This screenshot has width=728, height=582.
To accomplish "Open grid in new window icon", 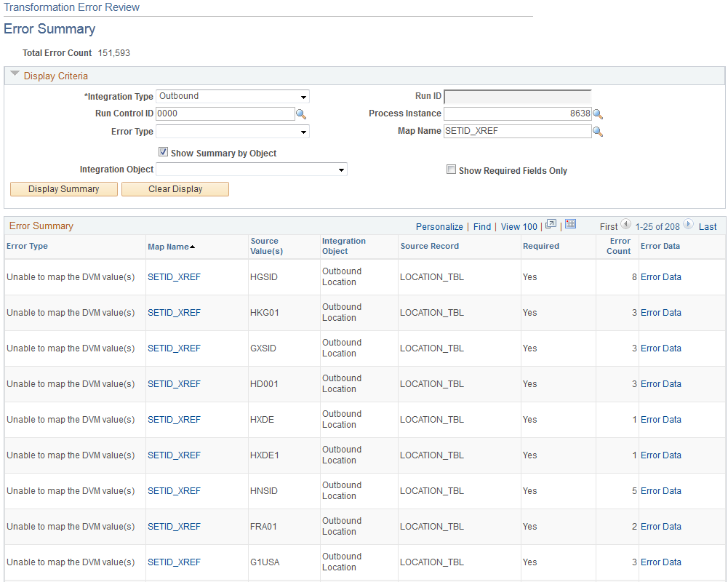I will coord(551,224).
